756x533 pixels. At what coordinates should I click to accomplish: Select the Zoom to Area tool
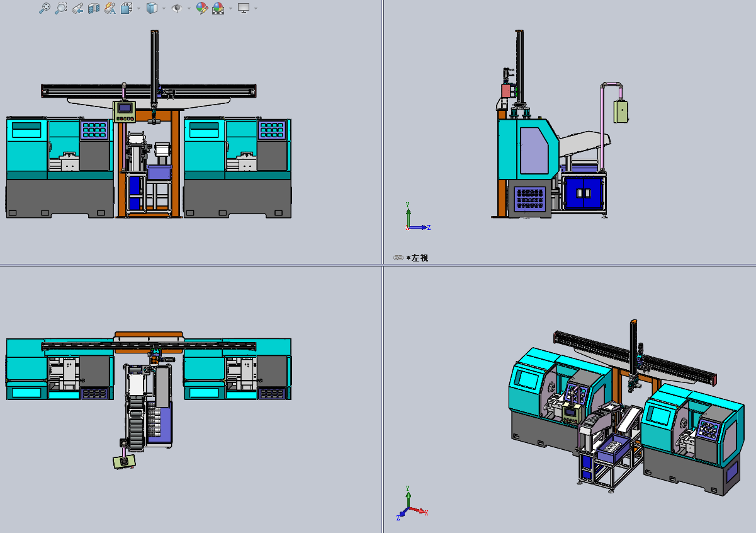click(60, 8)
